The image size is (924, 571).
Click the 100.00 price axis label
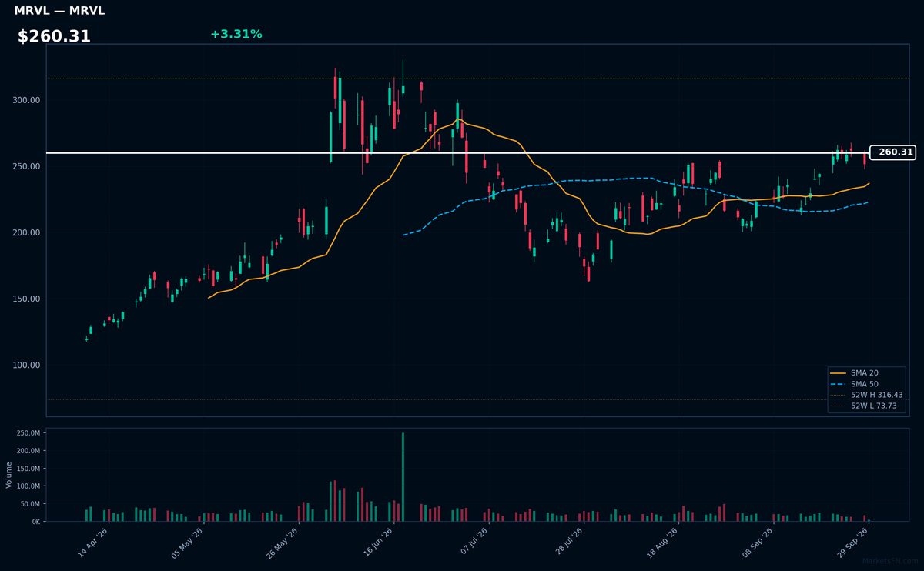click(x=26, y=365)
